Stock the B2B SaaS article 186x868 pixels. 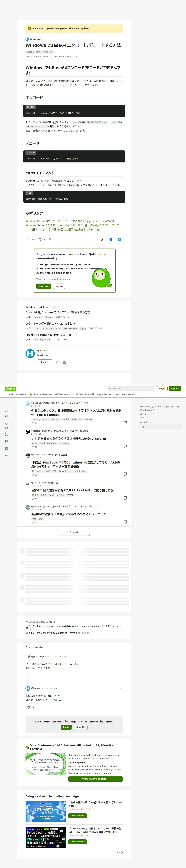pyautogui.click(x=125, y=498)
